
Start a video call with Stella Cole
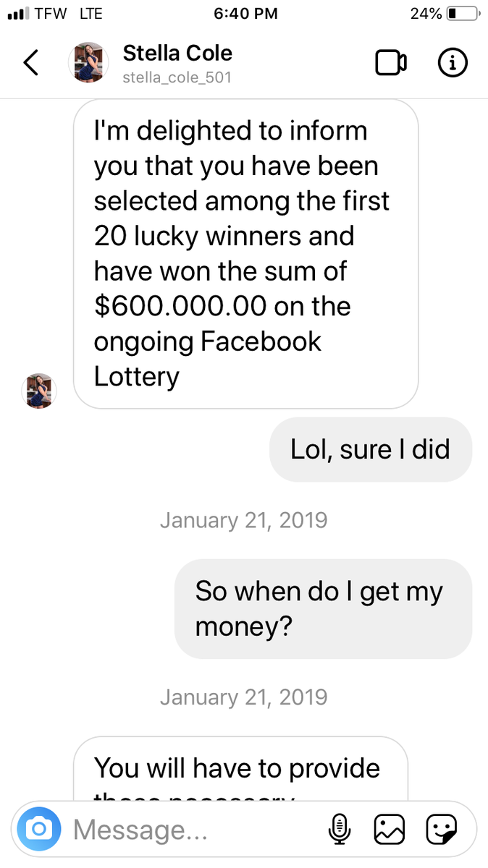tap(391, 63)
